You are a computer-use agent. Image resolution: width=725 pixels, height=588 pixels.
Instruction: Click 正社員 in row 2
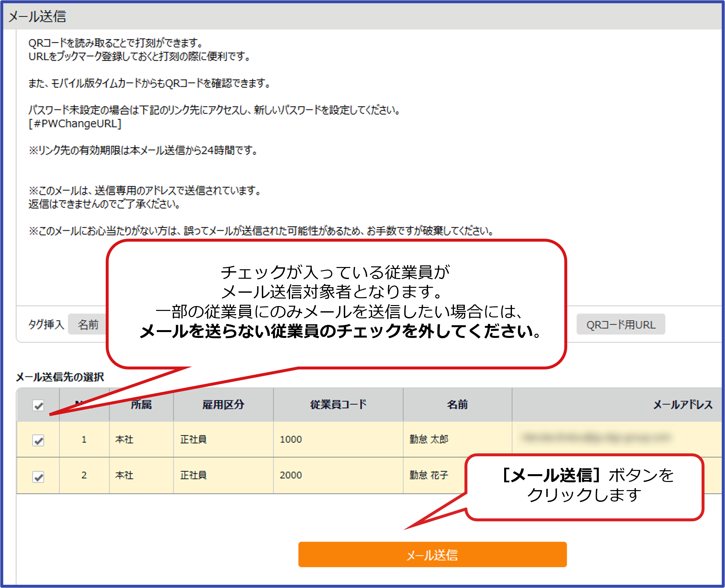pos(194,475)
